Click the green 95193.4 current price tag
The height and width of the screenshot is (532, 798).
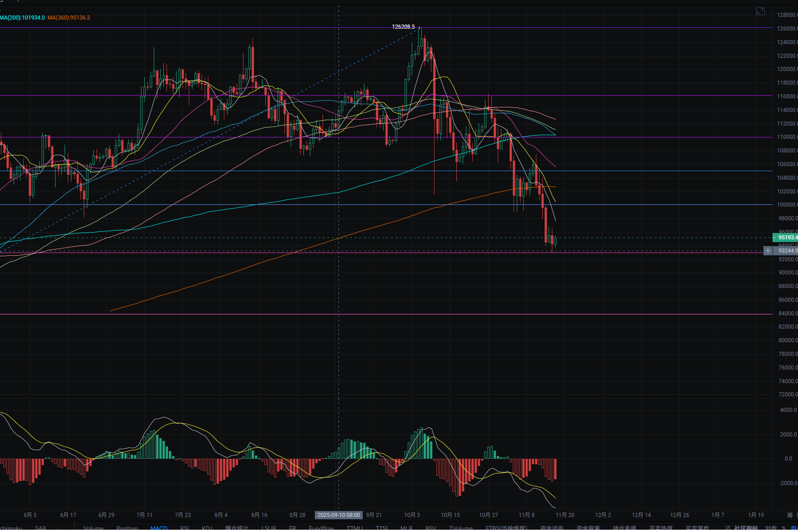pyautogui.click(x=787, y=238)
